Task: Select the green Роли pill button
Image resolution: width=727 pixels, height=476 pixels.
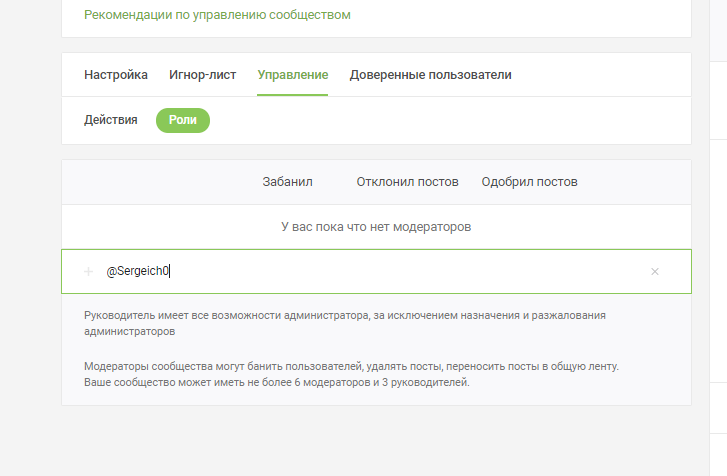Action: [183, 120]
